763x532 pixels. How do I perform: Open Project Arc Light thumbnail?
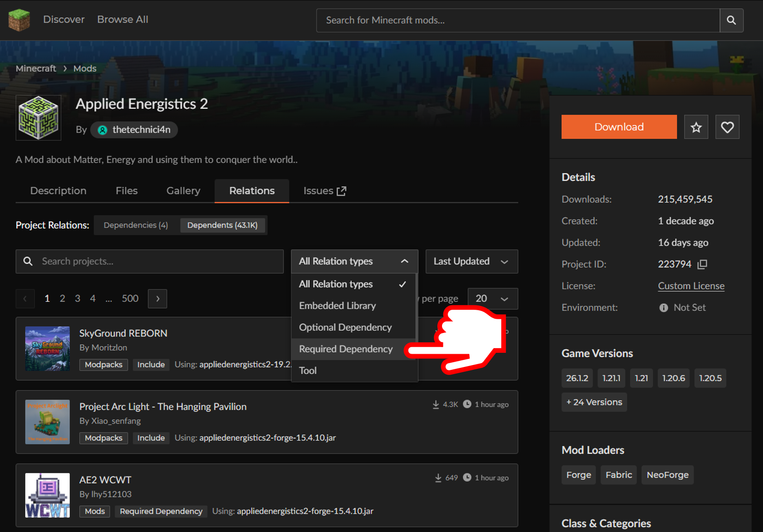47,422
